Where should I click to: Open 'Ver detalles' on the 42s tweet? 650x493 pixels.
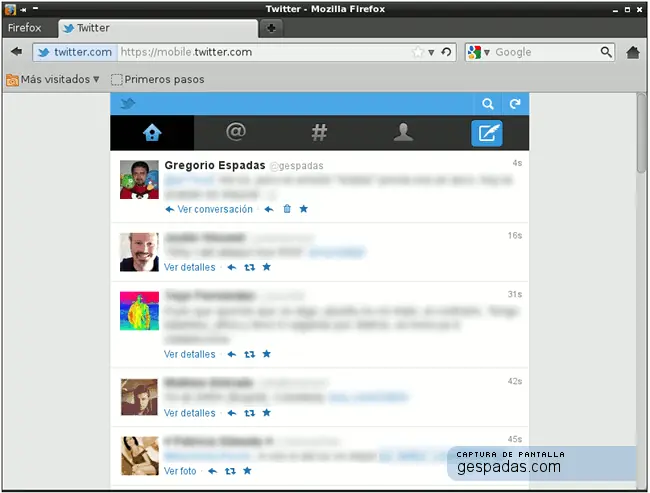189,413
